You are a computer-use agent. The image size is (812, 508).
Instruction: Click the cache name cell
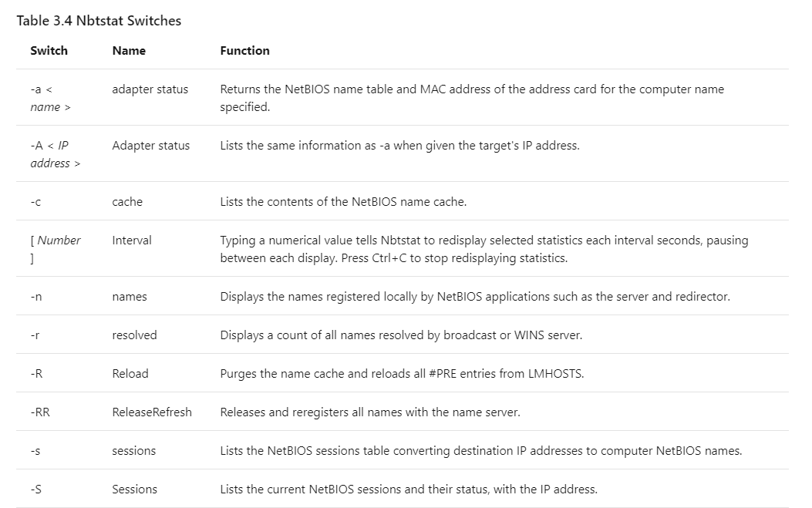tap(127, 202)
